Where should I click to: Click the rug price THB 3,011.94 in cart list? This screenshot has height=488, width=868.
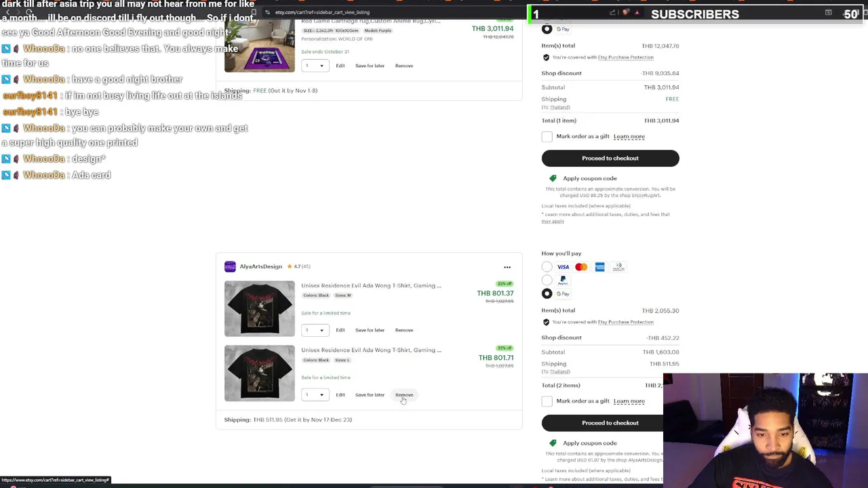tap(492, 28)
